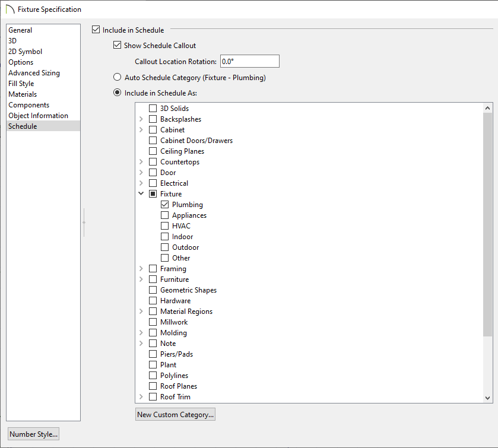This screenshot has width=498, height=448.
Task: Collapse the Fixture tree node
Action: pyautogui.click(x=141, y=193)
